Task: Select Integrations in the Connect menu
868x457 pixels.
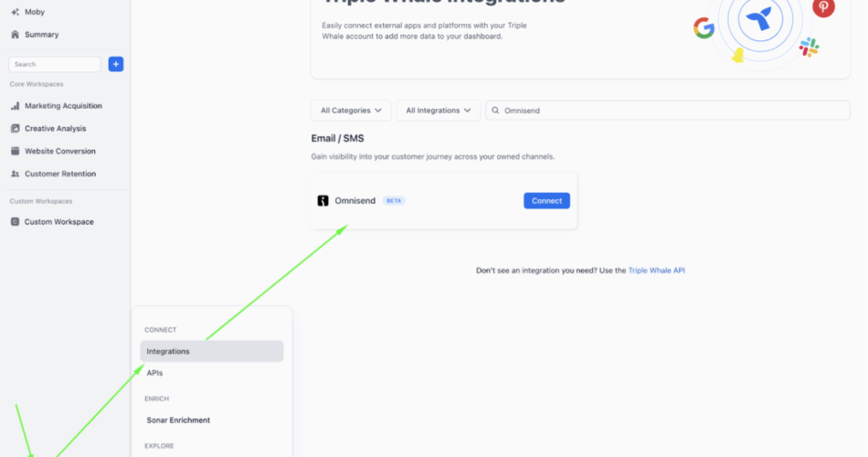Action: pyautogui.click(x=211, y=351)
